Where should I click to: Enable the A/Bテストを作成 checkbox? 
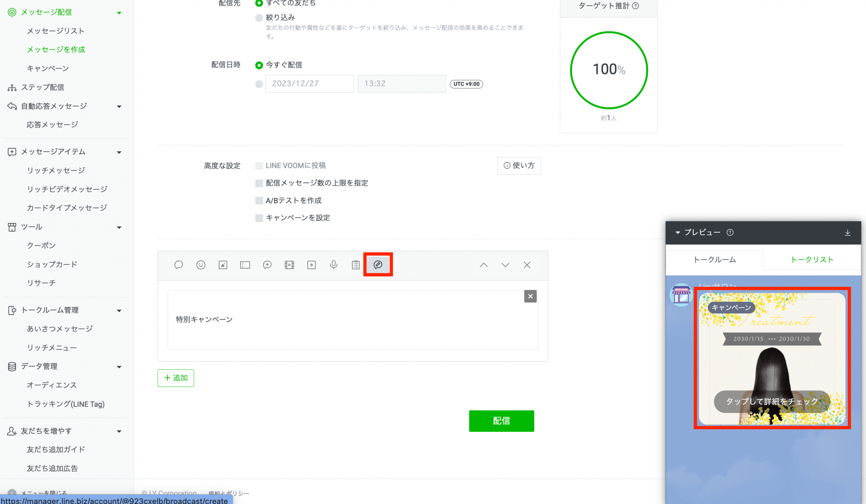pyautogui.click(x=259, y=200)
